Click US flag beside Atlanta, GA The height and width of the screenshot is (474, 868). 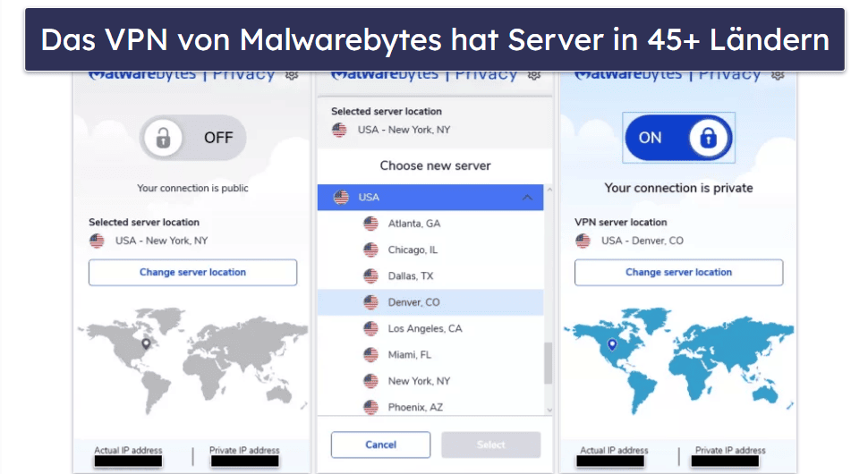point(370,224)
